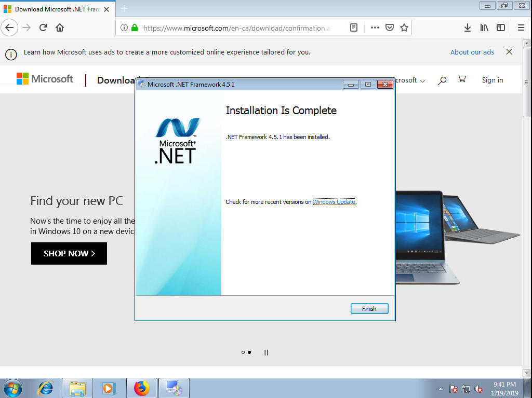Click the Firefox forward arrow
This screenshot has height=398, width=532.
26,28
